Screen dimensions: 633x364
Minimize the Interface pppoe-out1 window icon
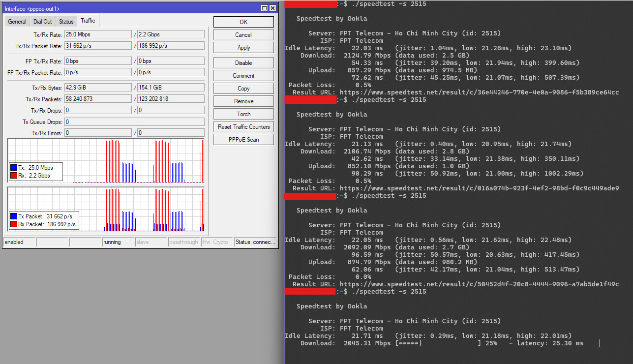[264, 8]
